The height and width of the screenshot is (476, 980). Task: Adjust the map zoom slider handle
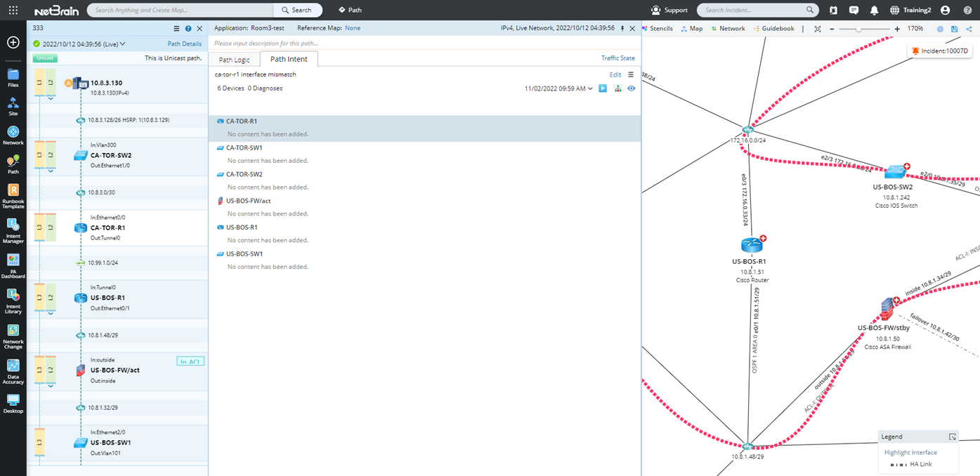(858, 29)
